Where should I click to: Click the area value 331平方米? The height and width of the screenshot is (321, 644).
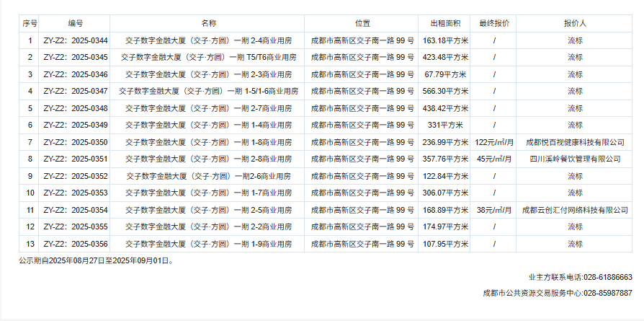click(x=445, y=125)
